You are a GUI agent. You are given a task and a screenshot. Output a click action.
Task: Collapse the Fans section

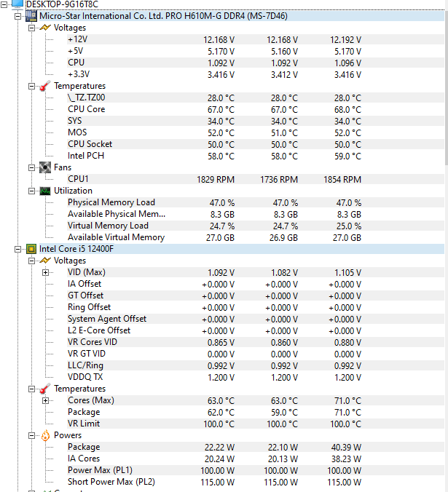[32, 167]
